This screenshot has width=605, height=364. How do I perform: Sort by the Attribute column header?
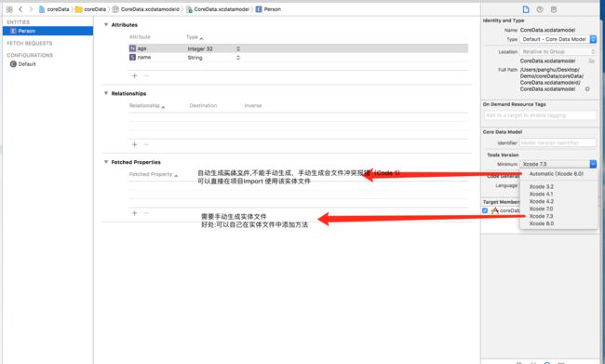tap(140, 37)
